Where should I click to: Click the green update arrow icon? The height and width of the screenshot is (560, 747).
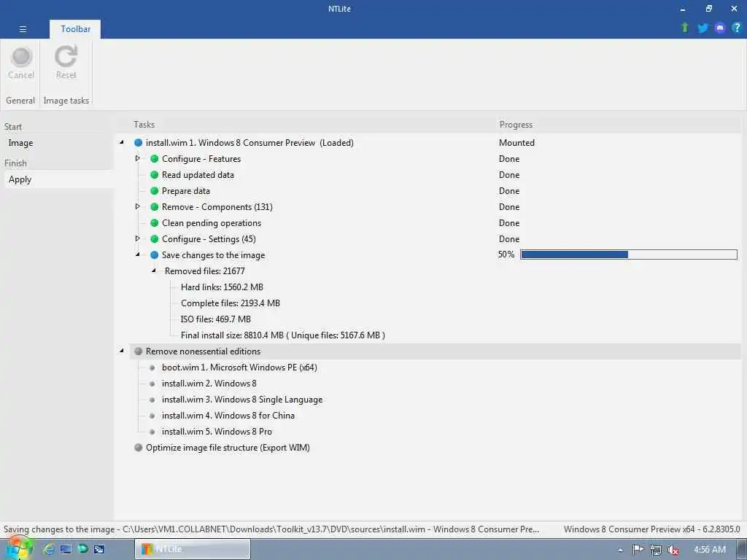pyautogui.click(x=685, y=28)
